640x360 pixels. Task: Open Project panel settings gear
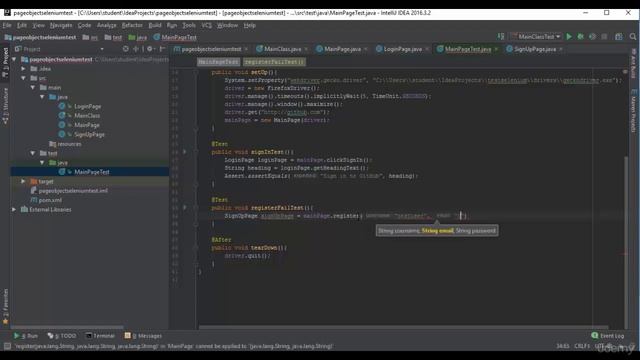pyautogui.click(x=150, y=49)
